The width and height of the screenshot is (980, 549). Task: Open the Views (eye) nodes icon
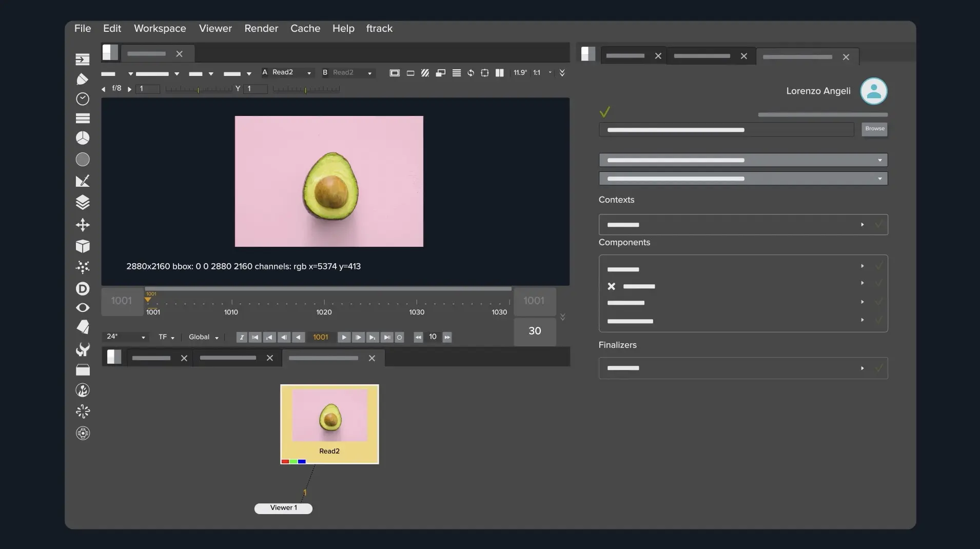coord(82,308)
